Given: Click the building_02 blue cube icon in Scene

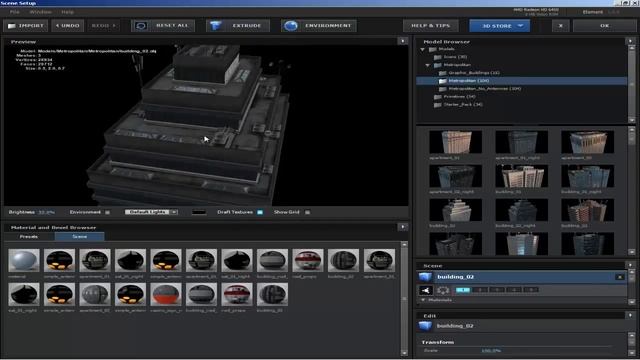Looking at the screenshot, I should [425, 277].
